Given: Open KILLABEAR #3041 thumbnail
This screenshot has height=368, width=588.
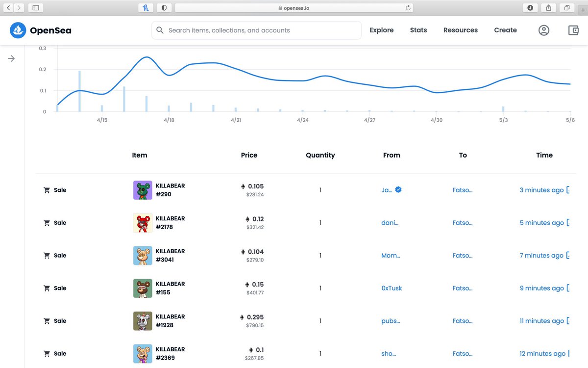Looking at the screenshot, I should (x=143, y=256).
